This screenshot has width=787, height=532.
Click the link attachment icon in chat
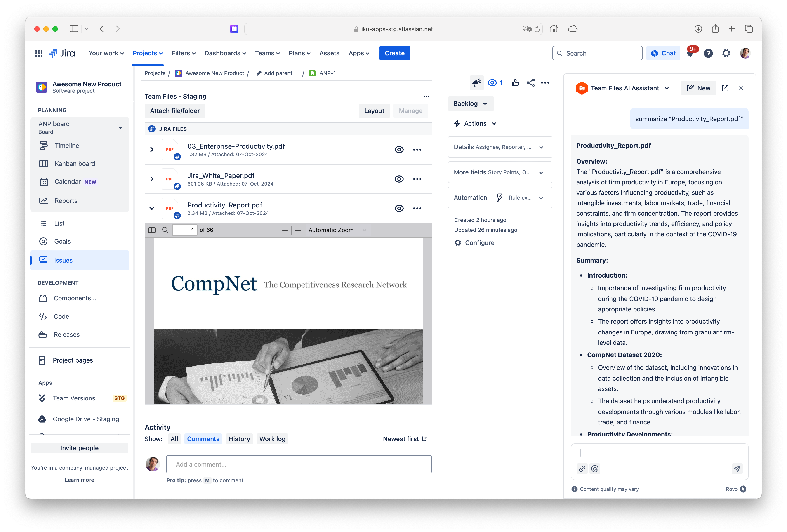[x=582, y=469]
